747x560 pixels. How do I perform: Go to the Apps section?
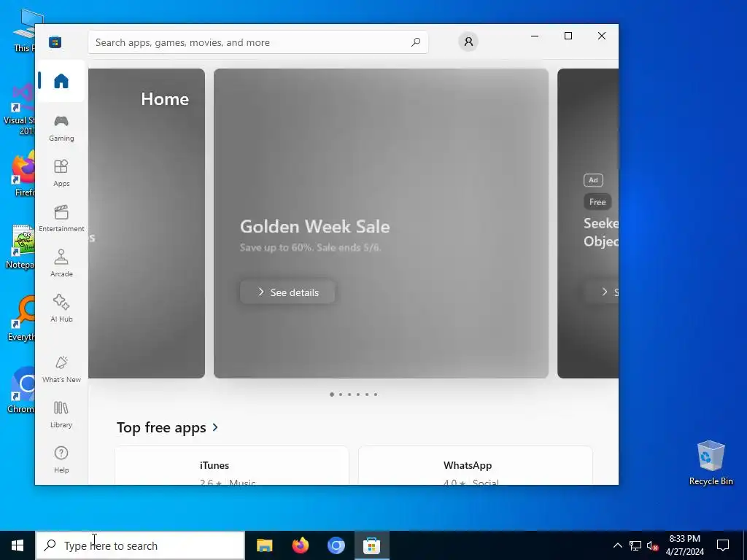click(61, 173)
